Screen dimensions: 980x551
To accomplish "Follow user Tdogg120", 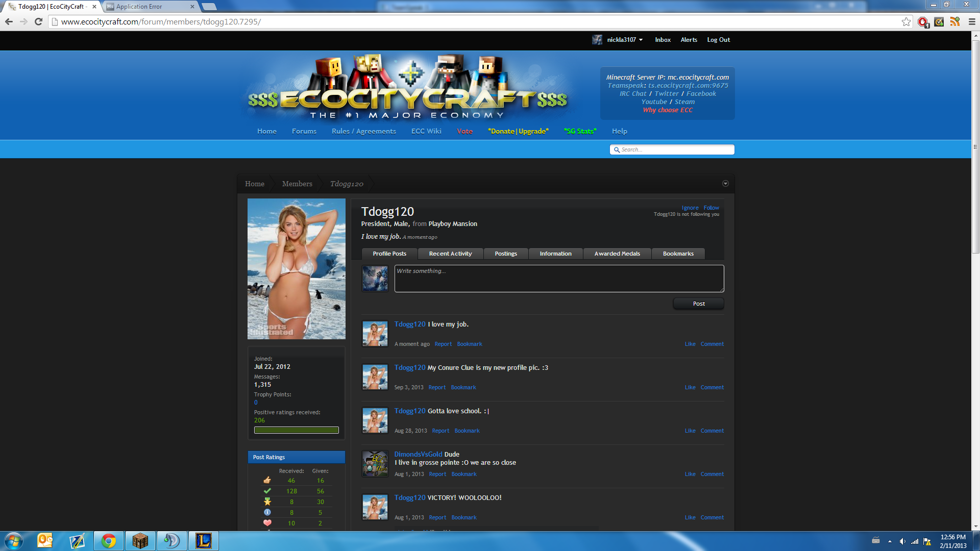I will click(711, 208).
